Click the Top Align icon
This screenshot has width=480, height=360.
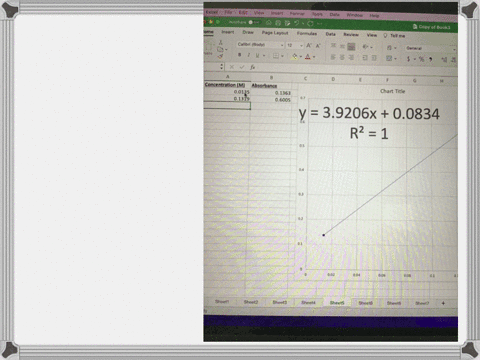(333, 46)
